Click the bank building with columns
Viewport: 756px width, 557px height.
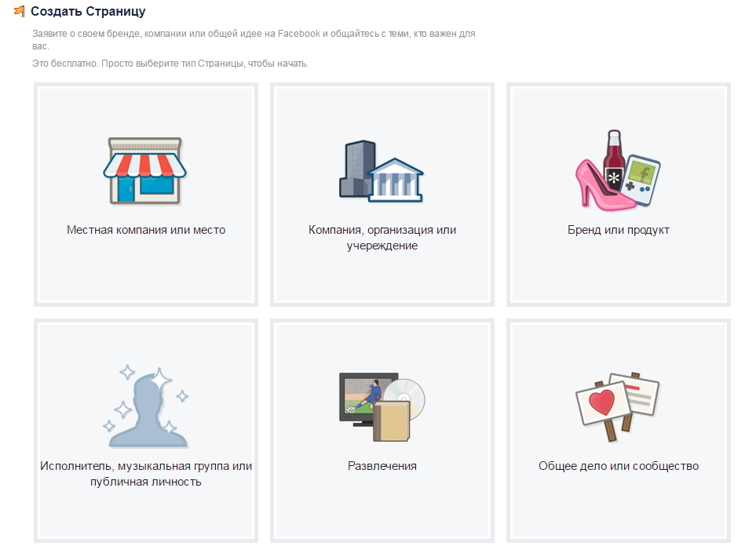click(x=396, y=180)
